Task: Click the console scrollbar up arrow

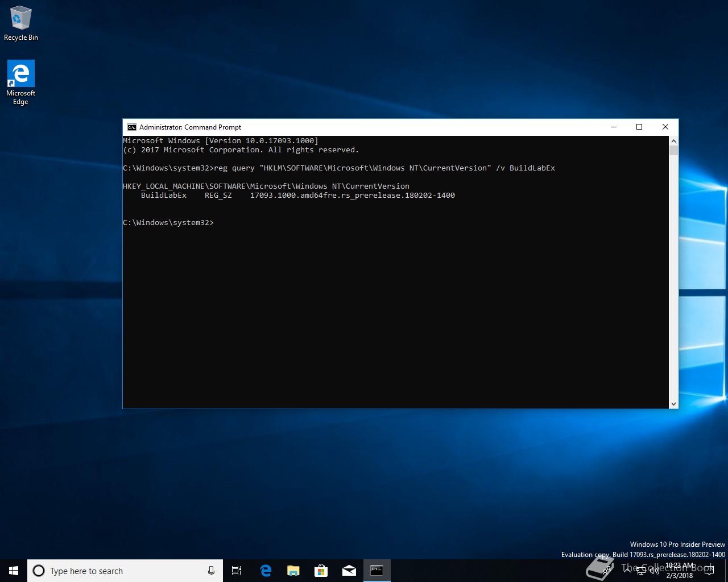Action: pos(673,140)
